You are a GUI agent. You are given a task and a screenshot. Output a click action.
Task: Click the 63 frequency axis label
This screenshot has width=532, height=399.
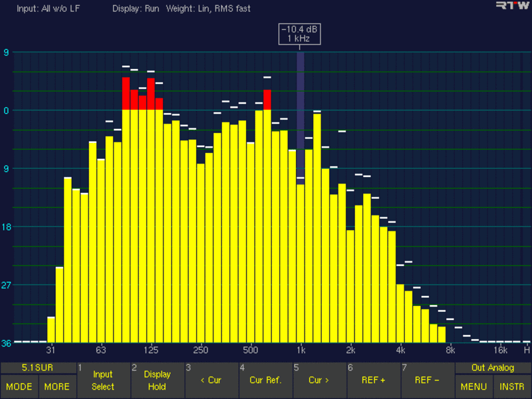pyautogui.click(x=101, y=350)
